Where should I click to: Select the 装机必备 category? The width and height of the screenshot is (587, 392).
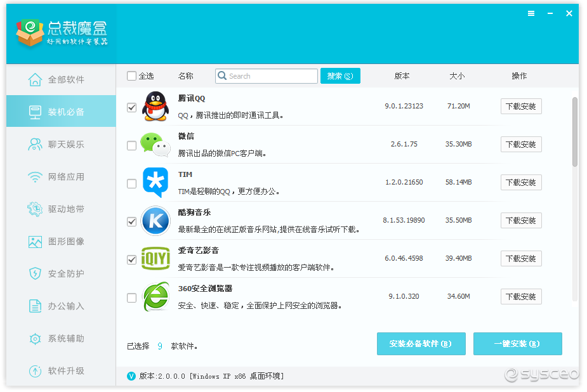coord(61,112)
